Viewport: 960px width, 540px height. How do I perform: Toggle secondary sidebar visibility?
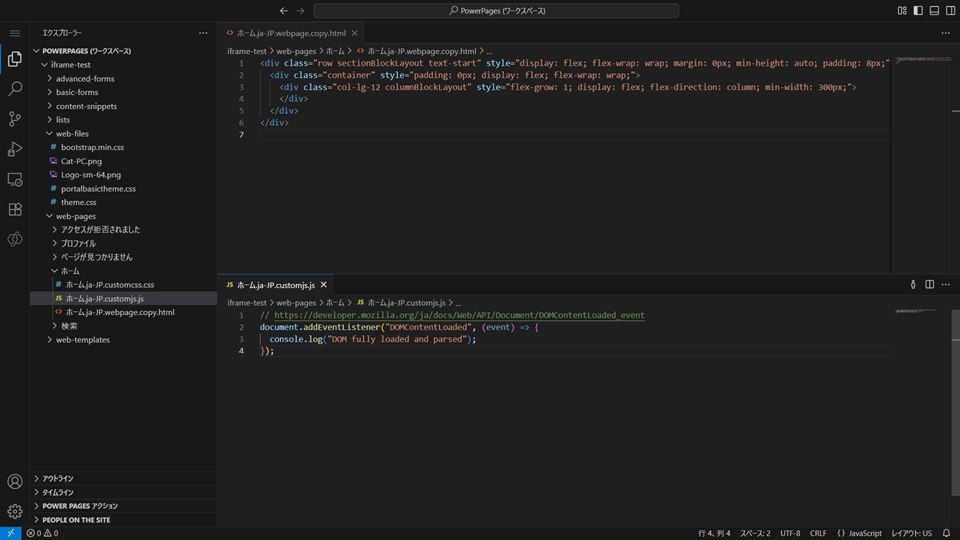950,10
